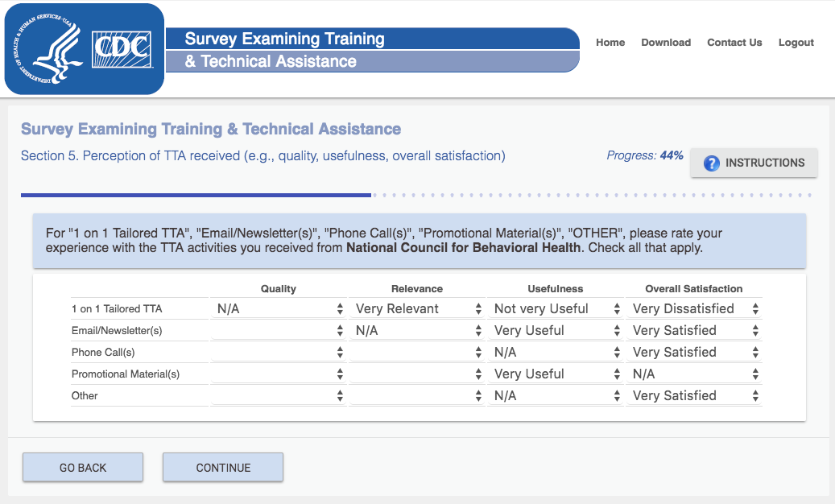The height and width of the screenshot is (504, 835).
Task: Log out using the Logout link
Action: point(796,43)
